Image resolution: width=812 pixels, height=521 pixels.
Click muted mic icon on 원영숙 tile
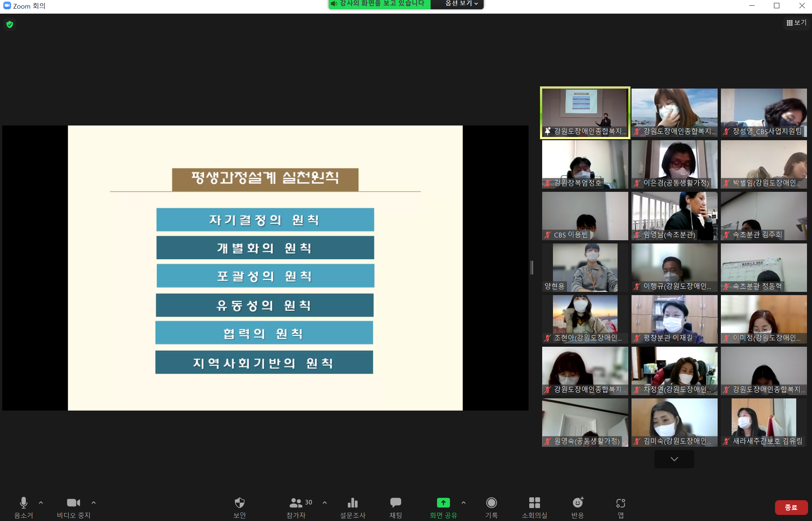tap(548, 441)
